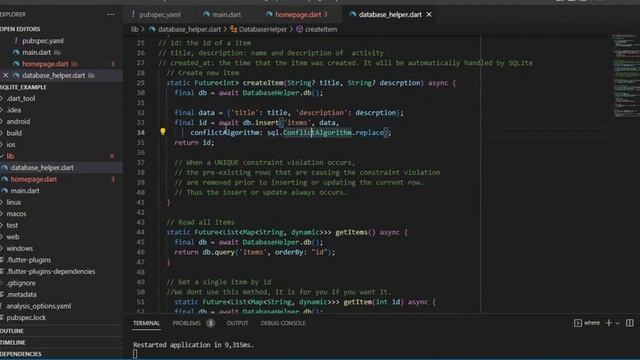The width and height of the screenshot is (640, 360).
Task: Open main.dart under lib folder
Action: pyautogui.click(x=25, y=191)
